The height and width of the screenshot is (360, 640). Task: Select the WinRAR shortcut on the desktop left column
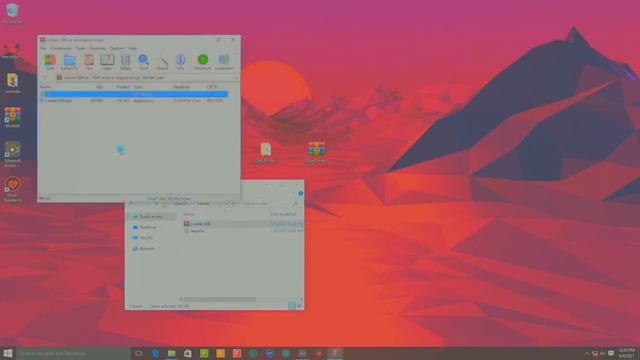12,117
